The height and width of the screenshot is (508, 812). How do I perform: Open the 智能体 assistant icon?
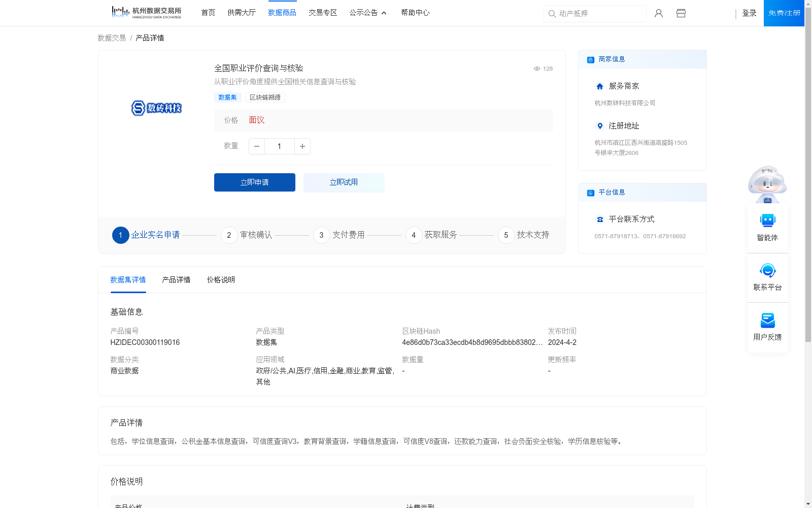point(768,220)
